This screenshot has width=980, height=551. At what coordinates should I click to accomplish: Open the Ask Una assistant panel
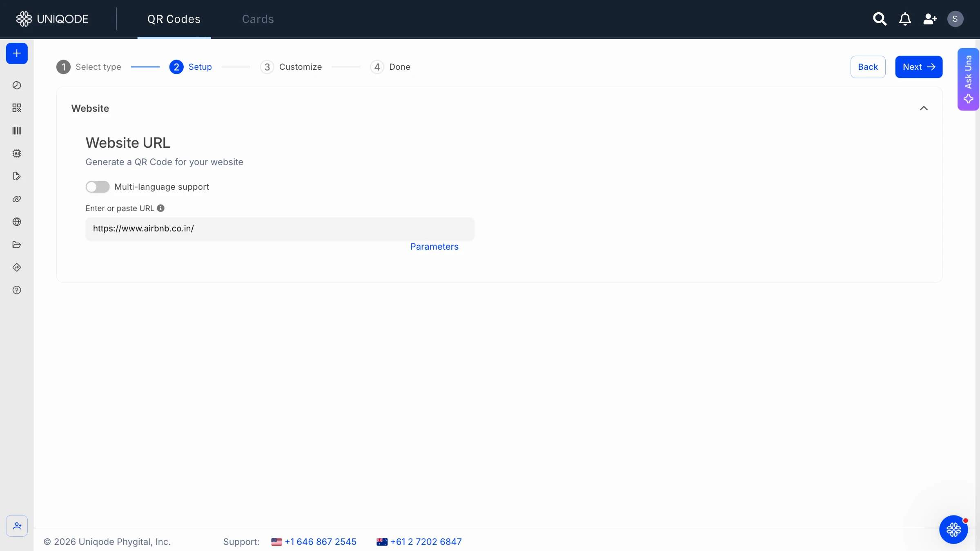click(968, 79)
